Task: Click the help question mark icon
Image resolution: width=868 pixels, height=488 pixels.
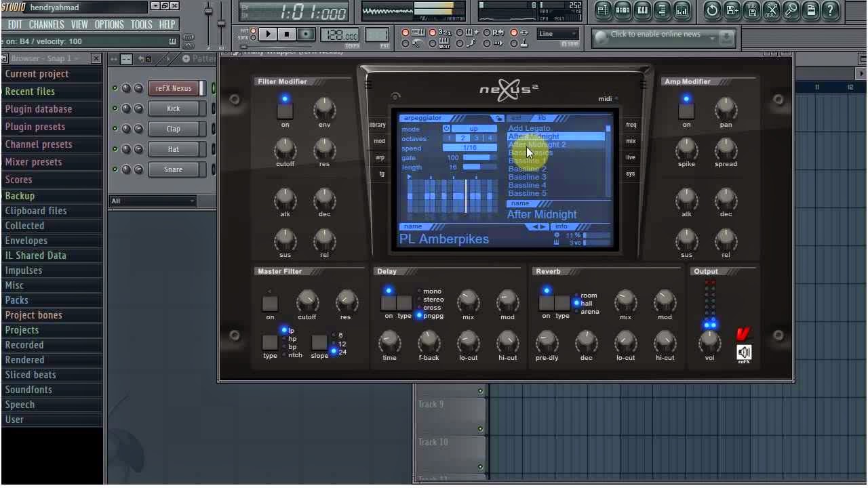Action: click(x=830, y=10)
